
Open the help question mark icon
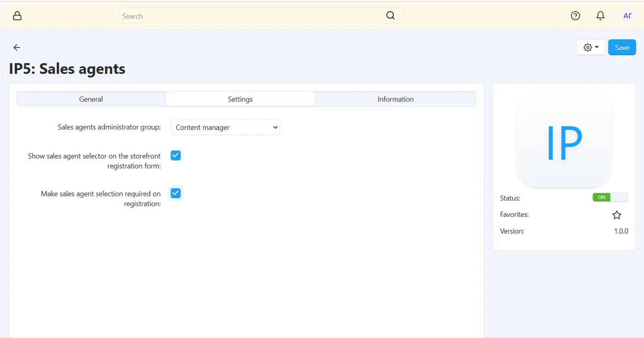[575, 16]
